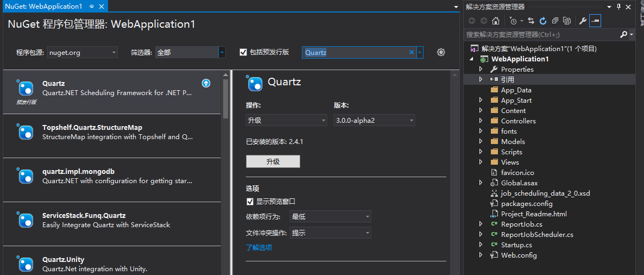The width and height of the screenshot is (644, 275).
Task: Pin the NuGet WebApplication1 tab
Action: tap(91, 7)
